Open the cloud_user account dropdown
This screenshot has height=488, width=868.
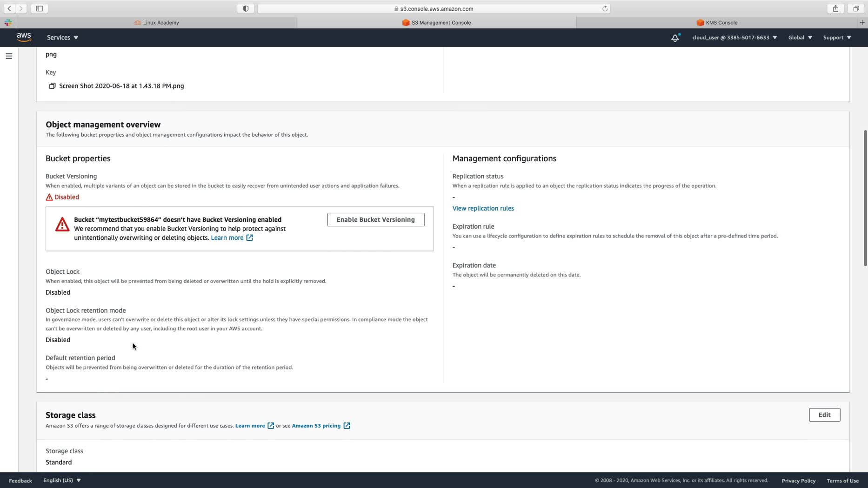734,38
